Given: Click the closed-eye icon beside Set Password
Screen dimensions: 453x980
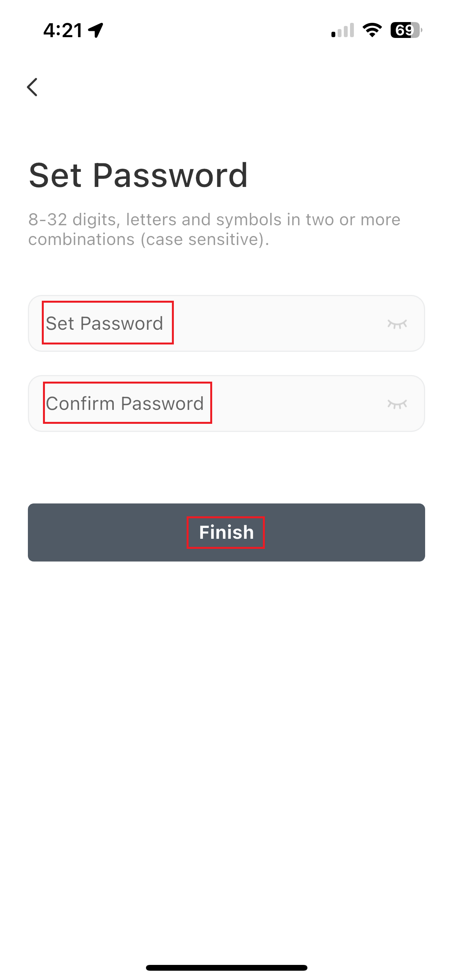Looking at the screenshot, I should [397, 324].
